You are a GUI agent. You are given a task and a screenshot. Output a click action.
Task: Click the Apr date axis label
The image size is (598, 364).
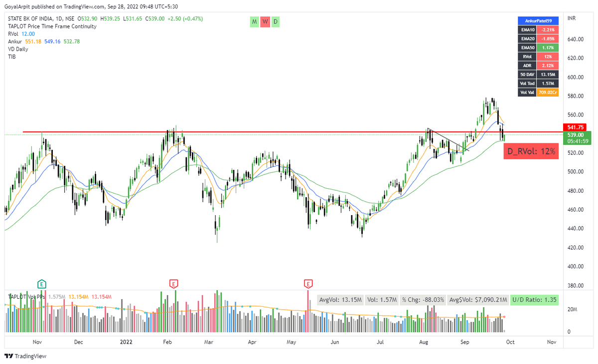pos(252,342)
